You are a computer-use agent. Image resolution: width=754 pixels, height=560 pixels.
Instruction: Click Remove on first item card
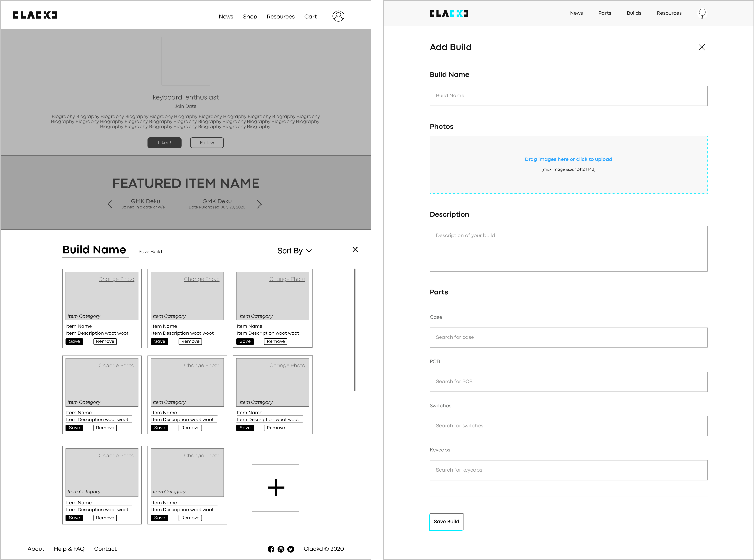[x=105, y=341]
